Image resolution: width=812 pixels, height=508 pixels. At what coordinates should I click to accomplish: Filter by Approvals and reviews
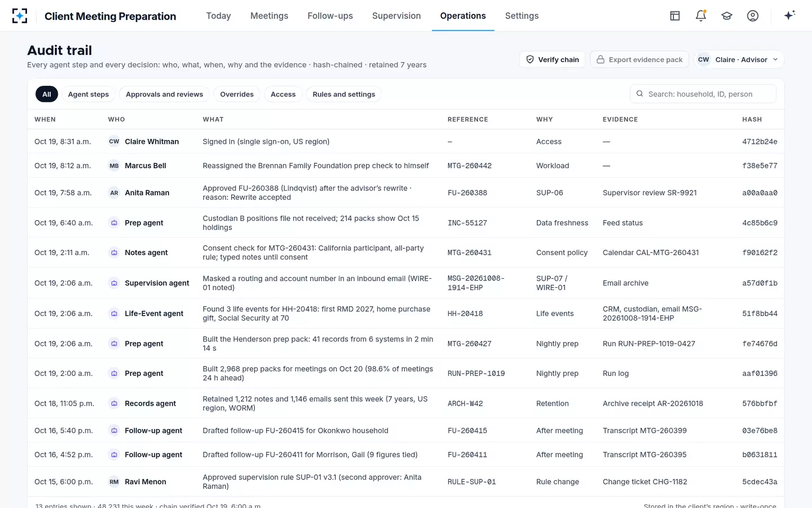point(164,94)
